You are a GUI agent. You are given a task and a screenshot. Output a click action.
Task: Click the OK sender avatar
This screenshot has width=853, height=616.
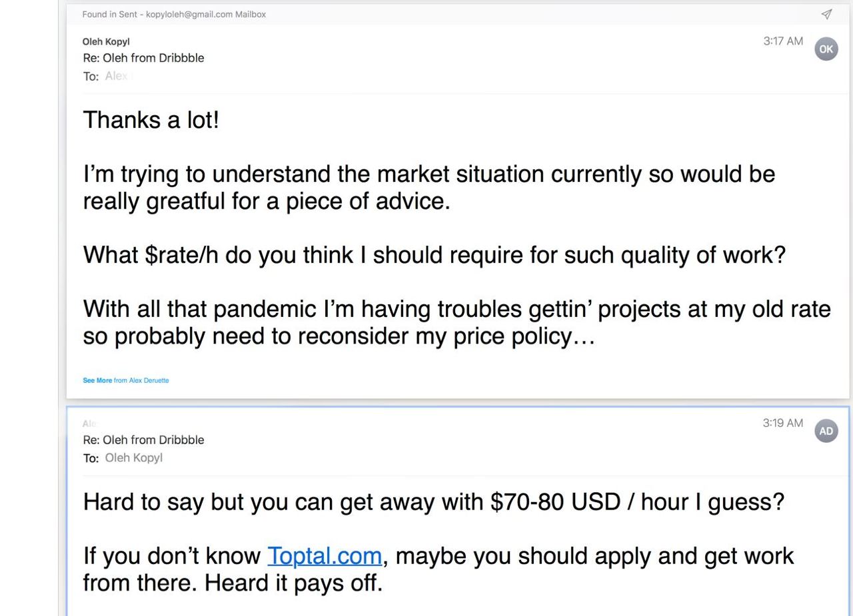click(x=826, y=49)
